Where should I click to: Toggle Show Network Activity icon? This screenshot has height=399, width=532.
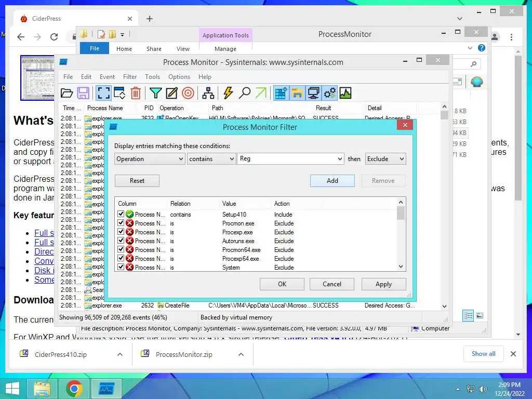313,93
